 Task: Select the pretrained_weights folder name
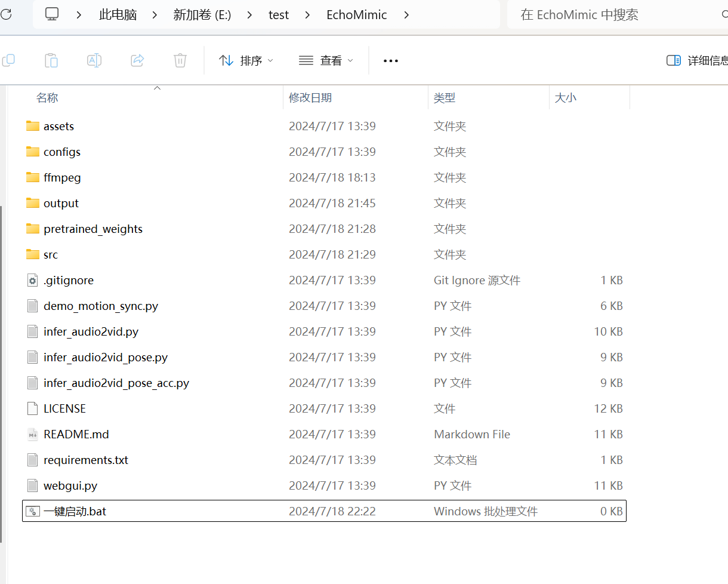(93, 229)
